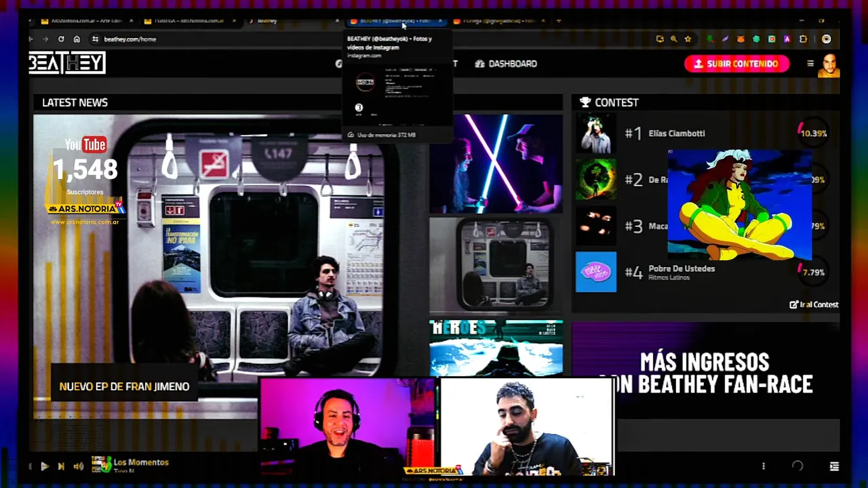868x488 pixels.
Task: Click the player loading spinner icon
Action: 797,466
